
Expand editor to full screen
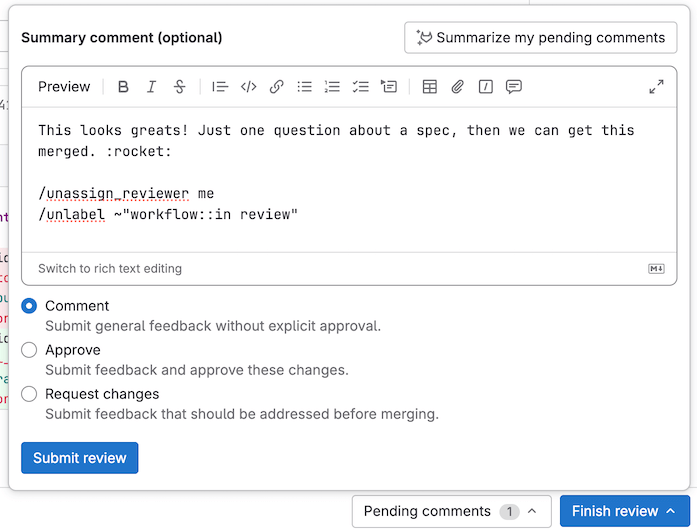[x=656, y=87]
